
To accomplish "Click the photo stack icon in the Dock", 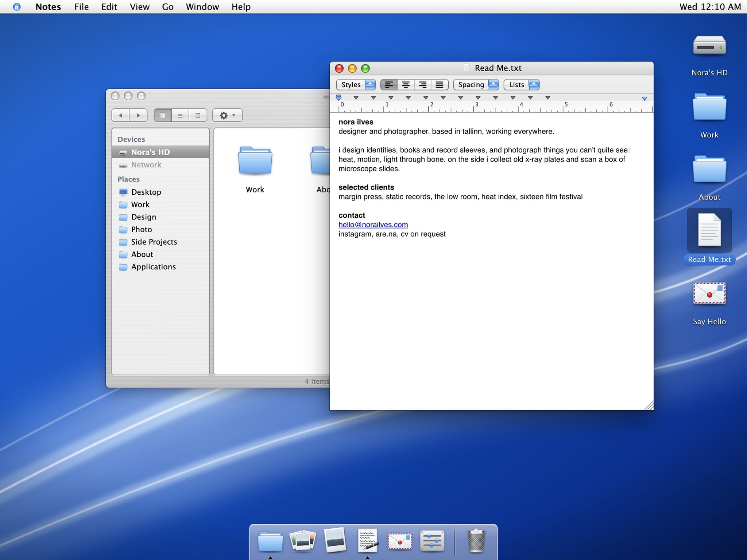I will pos(303,540).
